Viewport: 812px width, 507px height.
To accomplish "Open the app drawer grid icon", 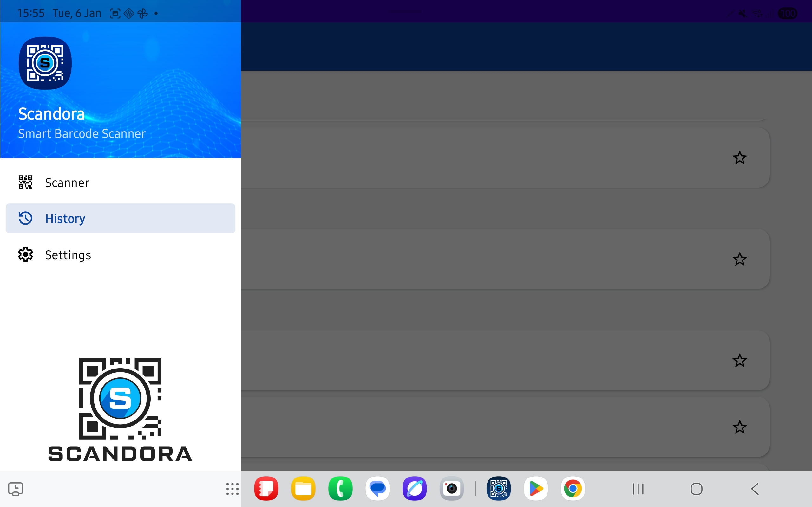I will click(x=232, y=489).
